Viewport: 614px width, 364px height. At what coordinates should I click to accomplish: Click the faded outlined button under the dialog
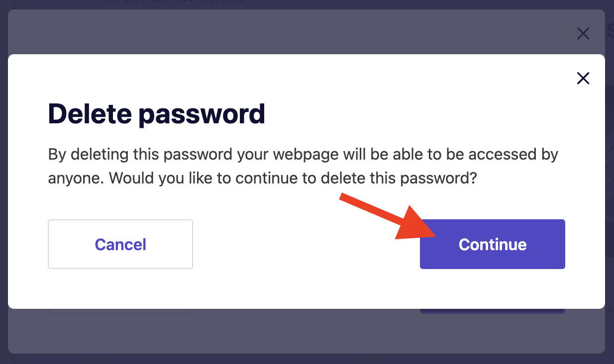click(120, 311)
